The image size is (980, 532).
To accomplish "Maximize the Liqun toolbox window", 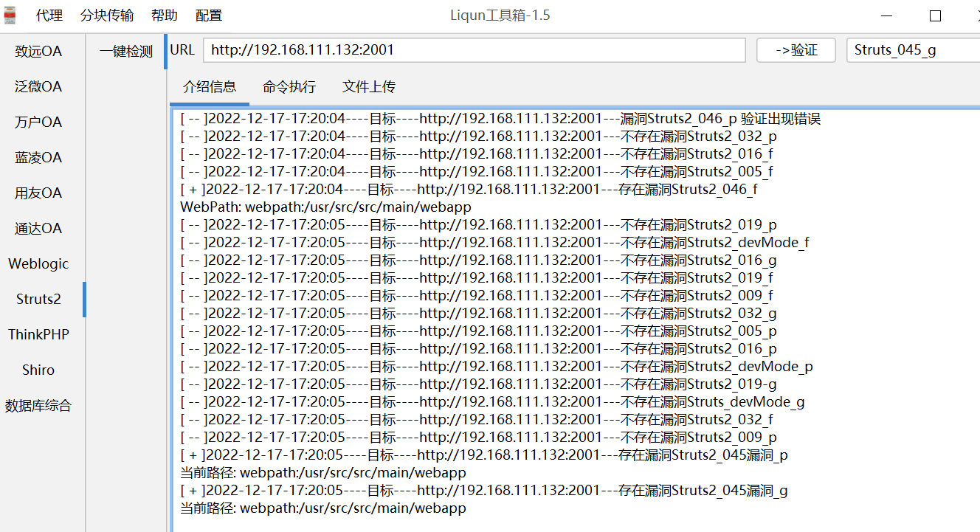I will click(x=936, y=15).
